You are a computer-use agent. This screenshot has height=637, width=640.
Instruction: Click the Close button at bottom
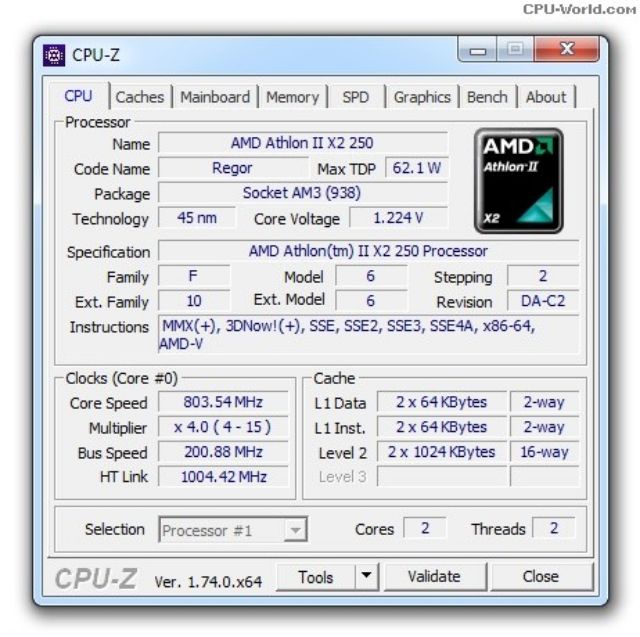[x=541, y=577]
